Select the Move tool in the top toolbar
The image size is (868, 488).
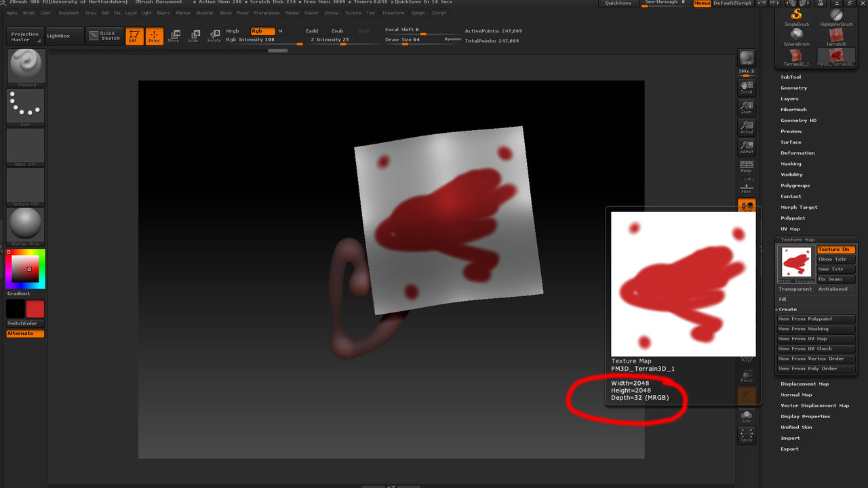coord(174,37)
